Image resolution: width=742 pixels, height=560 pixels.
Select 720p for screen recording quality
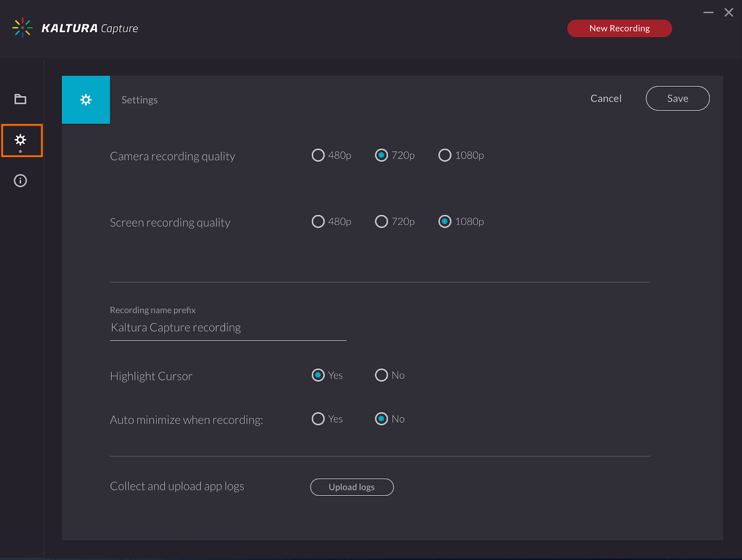381,221
